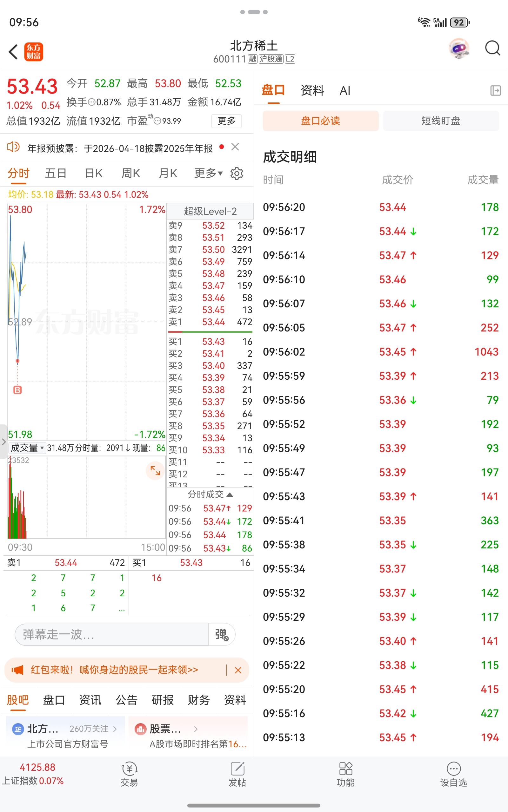Screen dimensions: 508x812
Task: Switch to the 分时 chart tab
Action: click(18, 173)
